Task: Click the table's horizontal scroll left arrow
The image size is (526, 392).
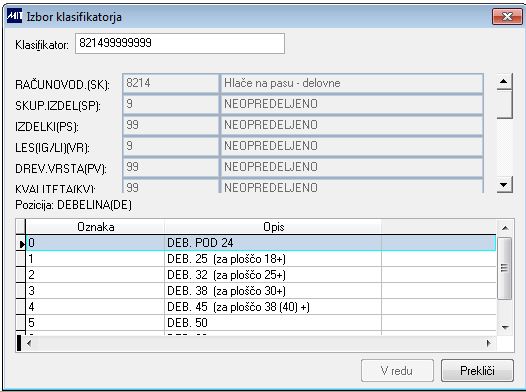Action: [29, 343]
